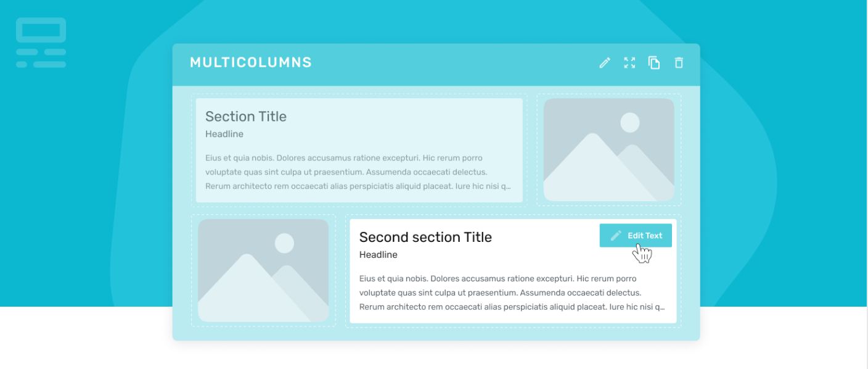Image resolution: width=868 pixels, height=369 pixels.
Task: Click the sun circle in top-right image placeholder
Action: (x=629, y=123)
